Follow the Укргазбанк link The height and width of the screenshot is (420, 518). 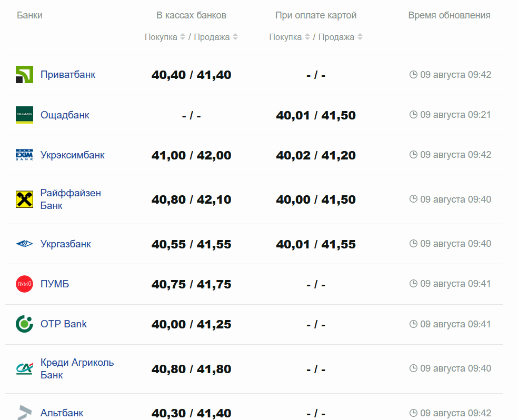(x=66, y=244)
